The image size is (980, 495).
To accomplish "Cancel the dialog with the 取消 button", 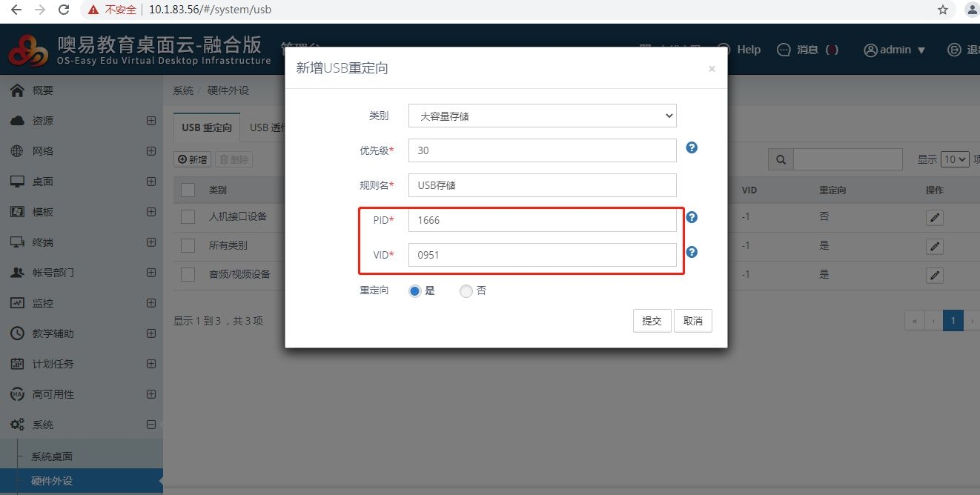I will pyautogui.click(x=692, y=321).
